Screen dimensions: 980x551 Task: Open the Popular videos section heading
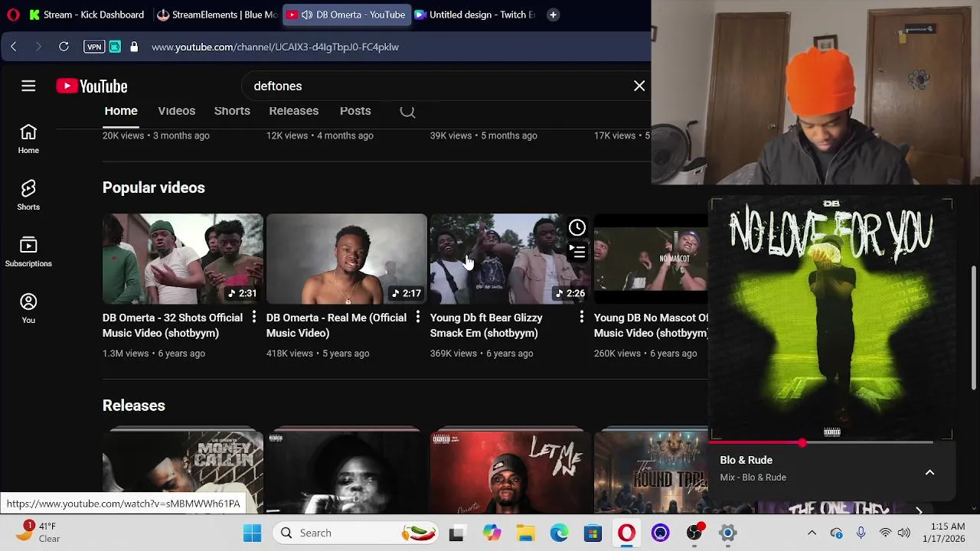(x=154, y=187)
